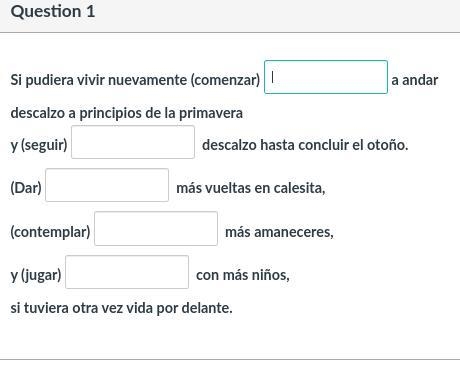Image resolution: width=460 pixels, height=367 pixels.
Task: Click the divider line below the question
Action: 230,360
